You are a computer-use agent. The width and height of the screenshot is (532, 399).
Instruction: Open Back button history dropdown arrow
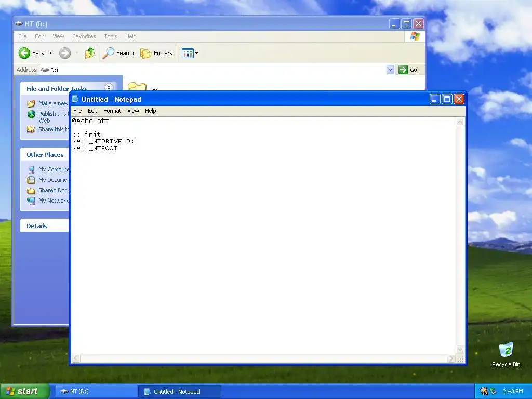click(x=50, y=53)
